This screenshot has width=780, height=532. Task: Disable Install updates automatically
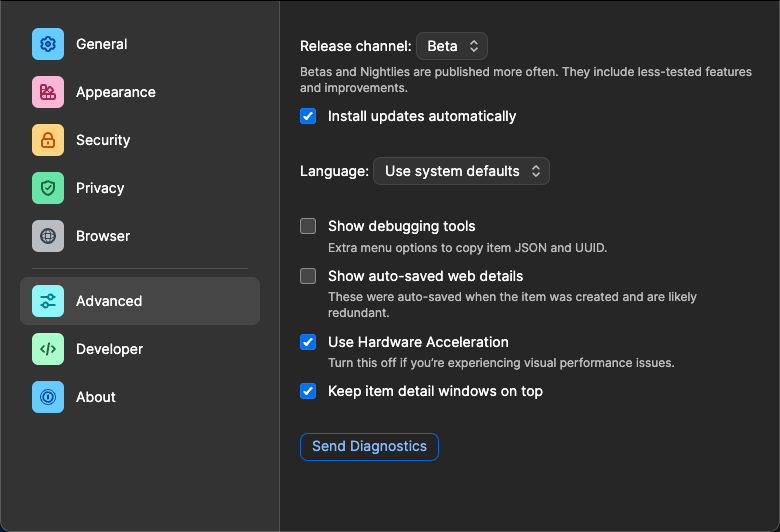(x=308, y=116)
